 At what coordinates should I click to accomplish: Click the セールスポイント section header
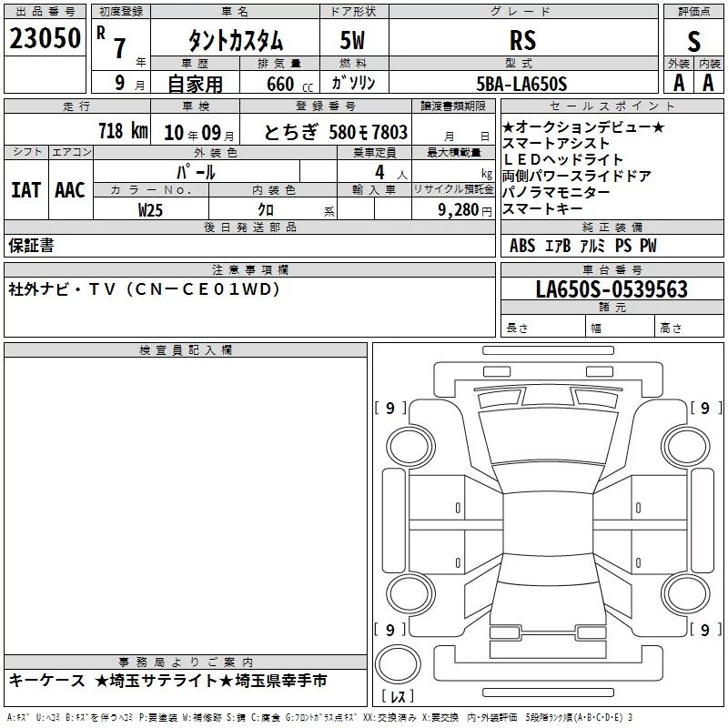[x=612, y=106]
